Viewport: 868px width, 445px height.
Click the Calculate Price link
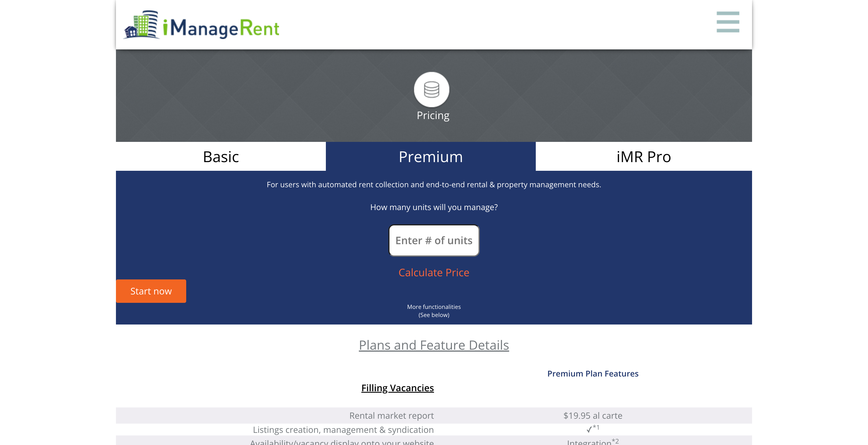click(434, 272)
